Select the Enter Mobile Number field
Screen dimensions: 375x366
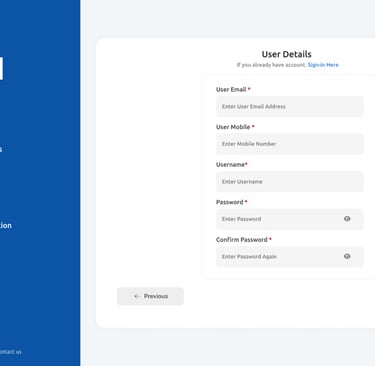(x=290, y=144)
